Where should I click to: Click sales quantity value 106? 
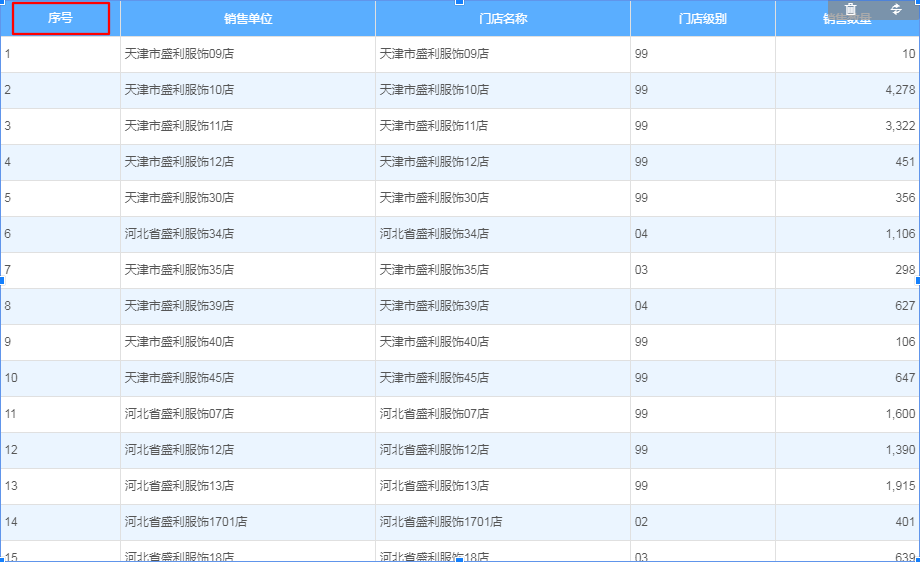[x=905, y=341]
